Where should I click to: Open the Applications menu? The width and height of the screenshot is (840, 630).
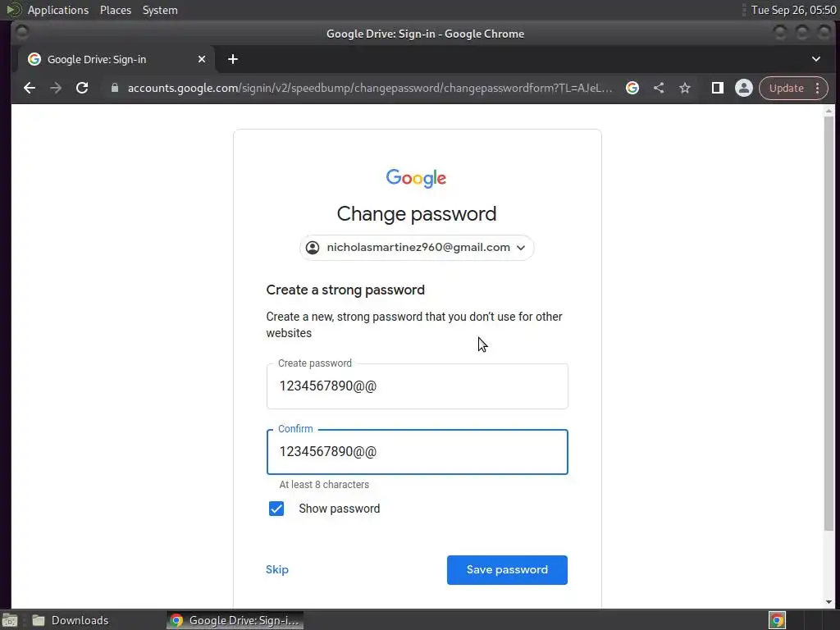tap(58, 10)
